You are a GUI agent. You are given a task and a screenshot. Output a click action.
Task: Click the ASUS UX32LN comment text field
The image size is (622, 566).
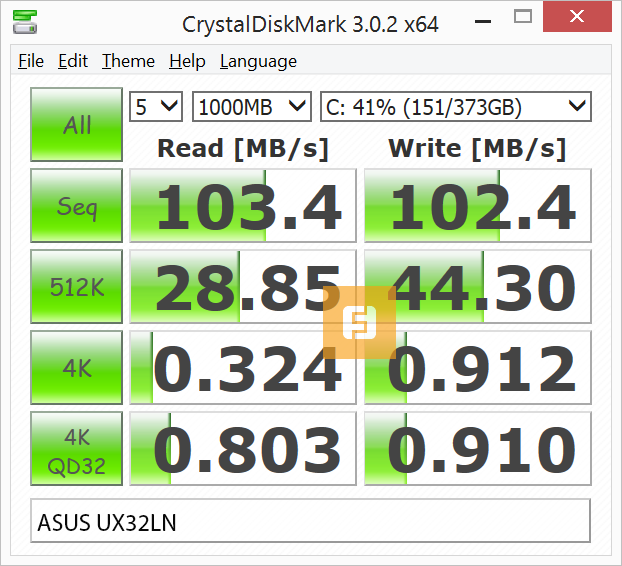point(310,521)
